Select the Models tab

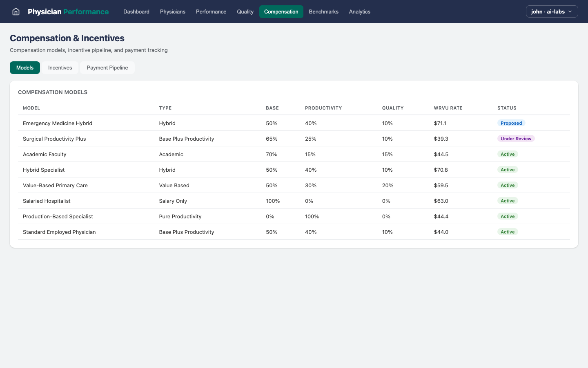click(x=25, y=67)
